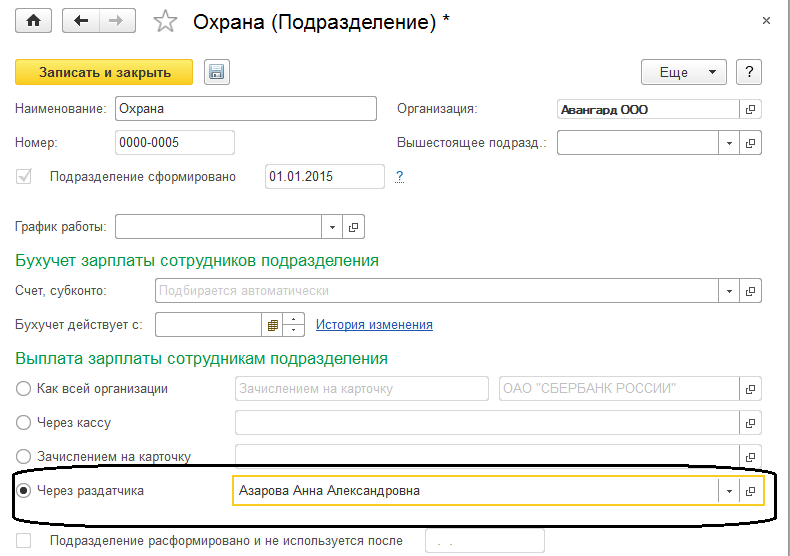Open the График работы linked record icon
This screenshot has width=790, height=556.
353,227
